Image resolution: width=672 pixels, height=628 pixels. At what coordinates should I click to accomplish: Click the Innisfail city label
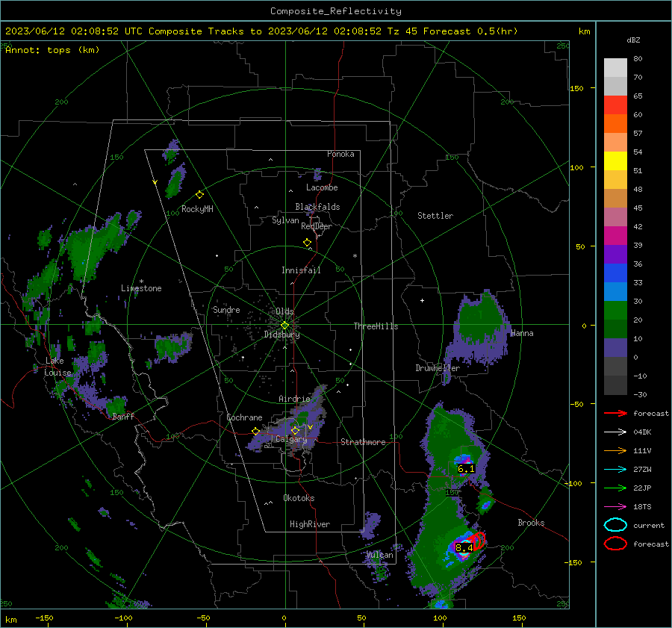[x=301, y=270]
